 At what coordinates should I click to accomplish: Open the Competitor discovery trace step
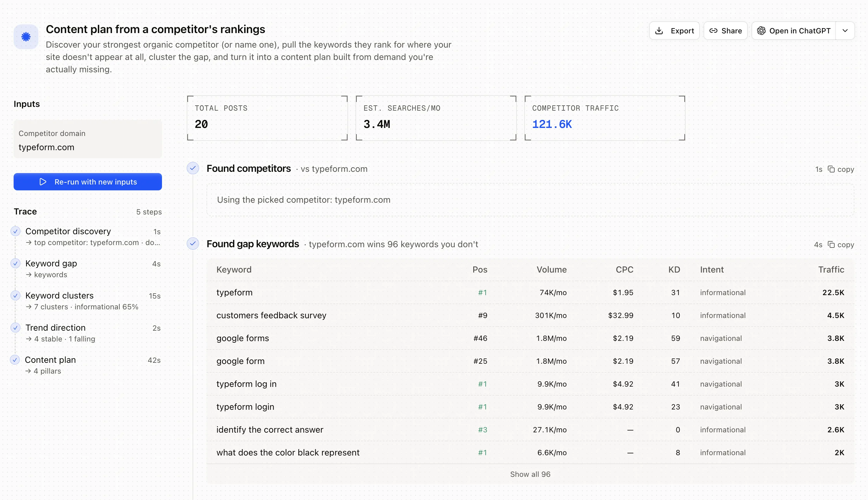pyautogui.click(x=93, y=237)
